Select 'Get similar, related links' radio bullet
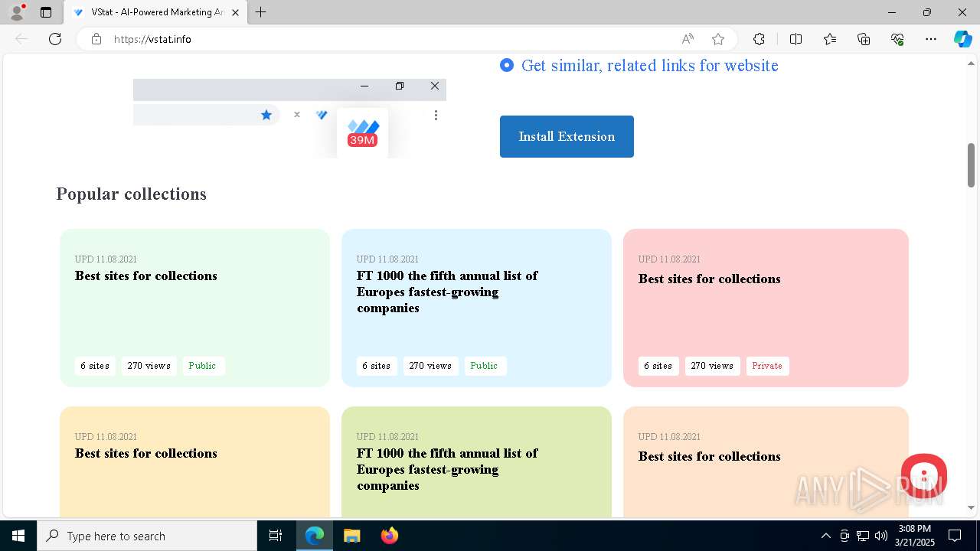The image size is (980, 551). (x=506, y=65)
